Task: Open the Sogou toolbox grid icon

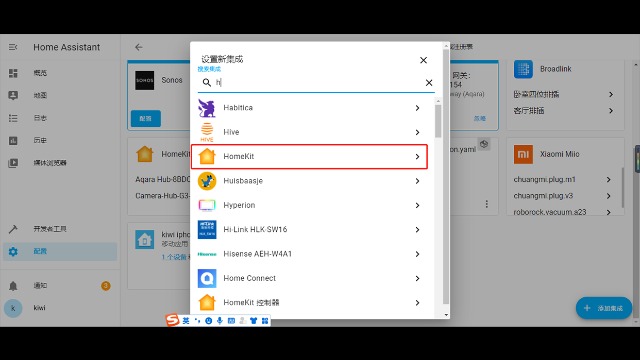Action: click(x=265, y=321)
